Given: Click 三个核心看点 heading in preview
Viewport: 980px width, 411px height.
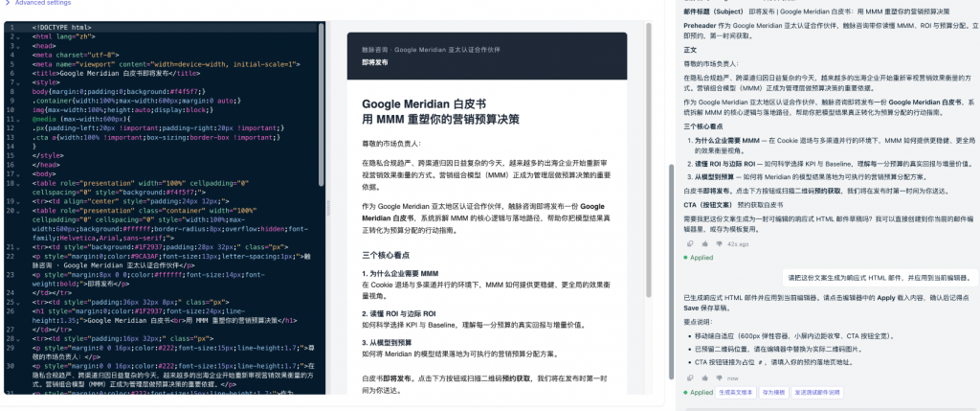Looking at the screenshot, I should point(386,256).
